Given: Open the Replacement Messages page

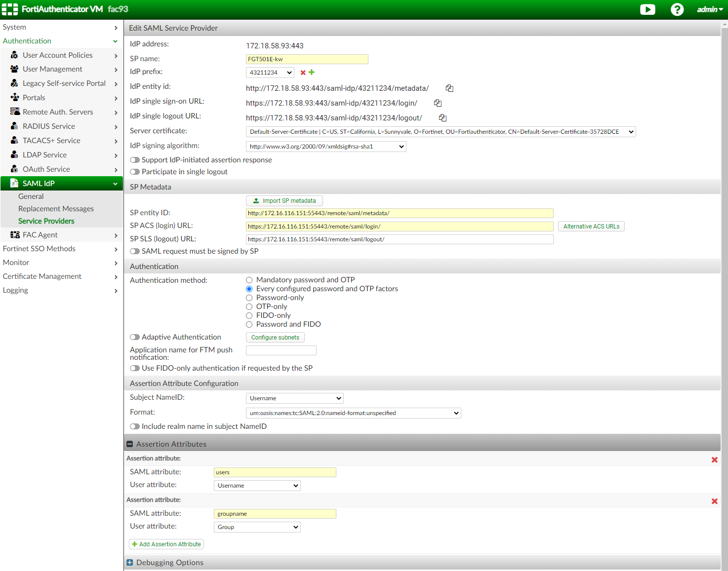Looking at the screenshot, I should [56, 208].
